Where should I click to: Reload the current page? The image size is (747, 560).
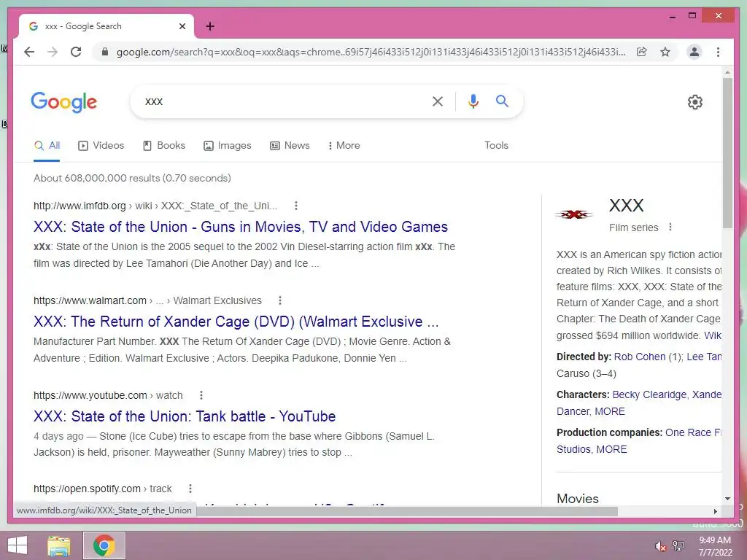pyautogui.click(x=76, y=52)
